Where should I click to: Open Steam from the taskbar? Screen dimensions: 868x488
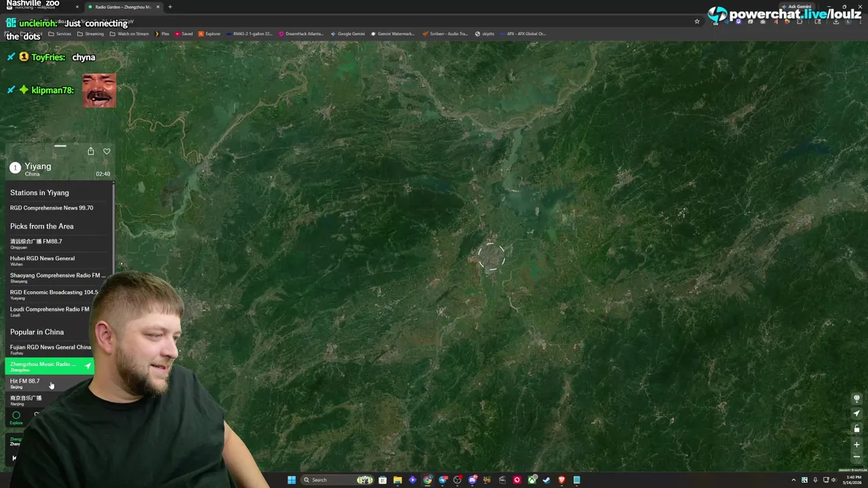coord(547,480)
